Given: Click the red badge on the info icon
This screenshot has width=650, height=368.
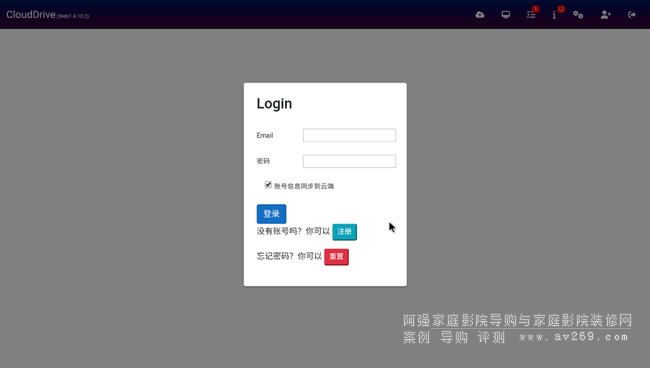Looking at the screenshot, I should [561, 9].
